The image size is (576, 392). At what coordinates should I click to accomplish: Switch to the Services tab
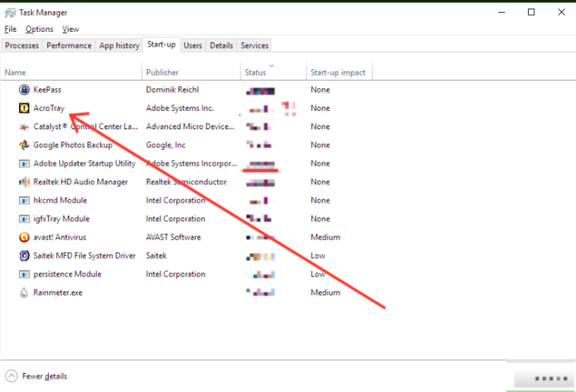255,46
